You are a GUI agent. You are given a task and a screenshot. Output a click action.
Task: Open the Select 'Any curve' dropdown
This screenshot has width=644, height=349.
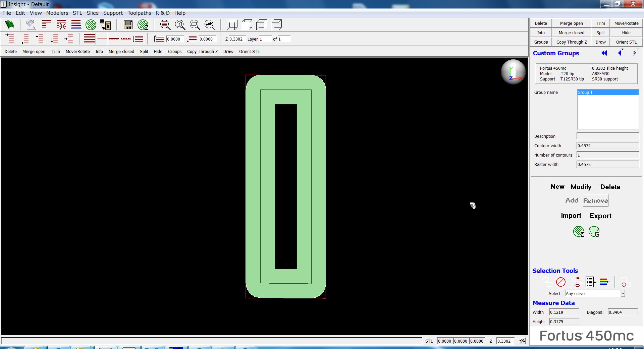(623, 293)
